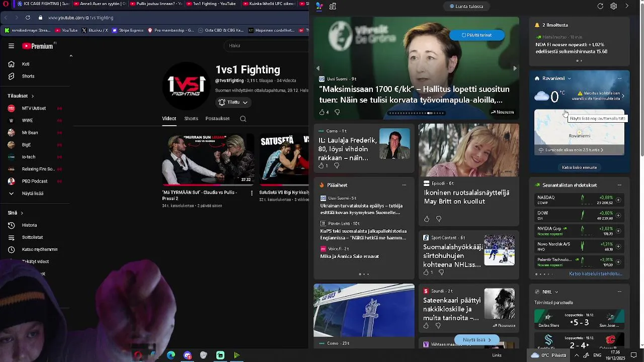Viewport: 644px width, 362px height.
Task: Like the Maksimissaan 1700 €/kk story
Action: coord(322,112)
